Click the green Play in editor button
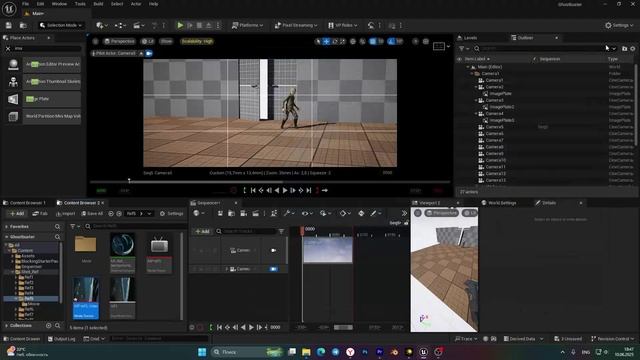Screen dimensions: 640x360 click(x=180, y=25)
